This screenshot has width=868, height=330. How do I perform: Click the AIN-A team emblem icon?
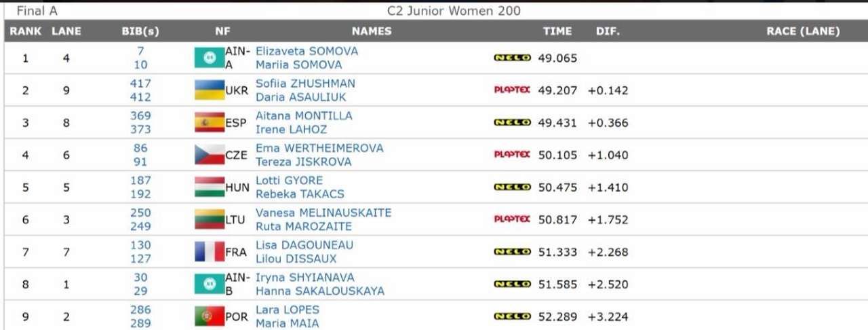pyautogui.click(x=210, y=58)
